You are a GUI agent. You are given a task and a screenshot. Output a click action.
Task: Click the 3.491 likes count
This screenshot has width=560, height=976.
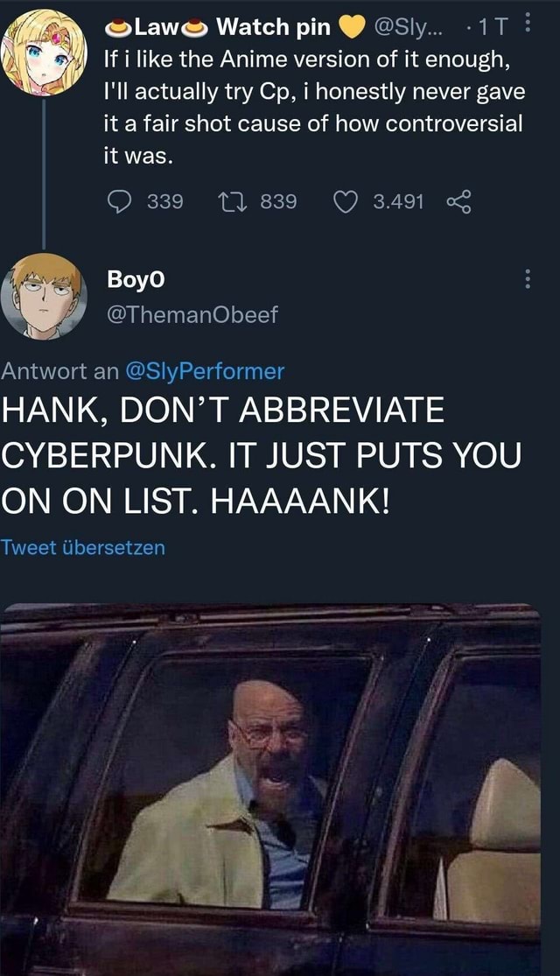pyautogui.click(x=398, y=203)
